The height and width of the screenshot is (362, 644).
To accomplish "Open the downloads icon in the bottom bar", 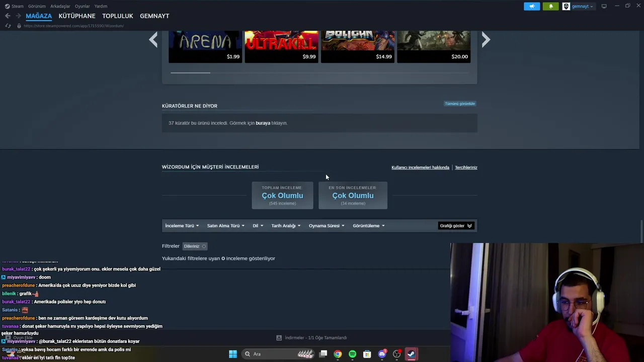I will (x=279, y=338).
